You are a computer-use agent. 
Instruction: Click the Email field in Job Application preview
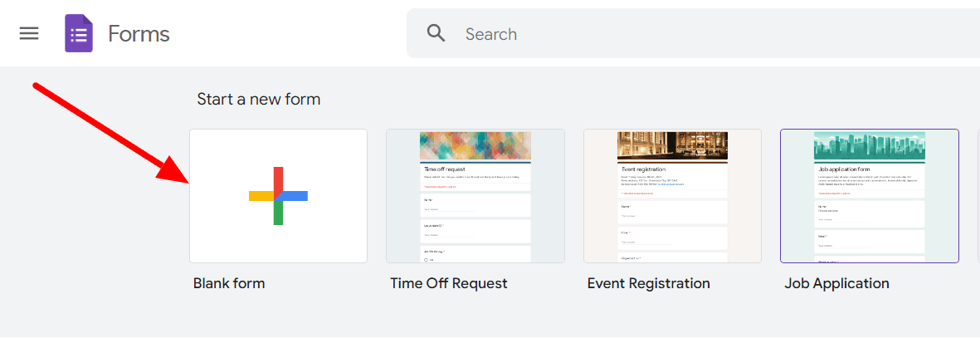[870, 242]
